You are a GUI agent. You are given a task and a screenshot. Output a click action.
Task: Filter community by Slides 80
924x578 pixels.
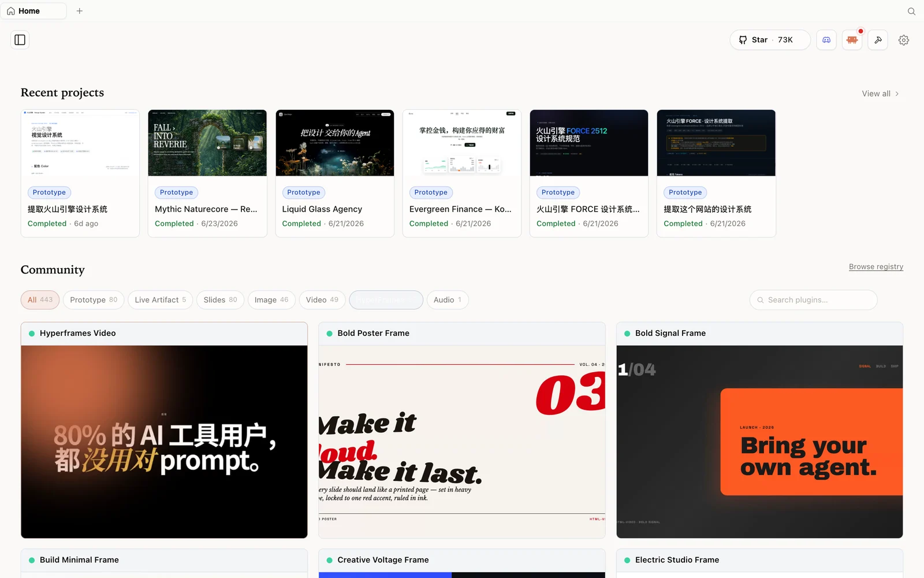coord(220,300)
